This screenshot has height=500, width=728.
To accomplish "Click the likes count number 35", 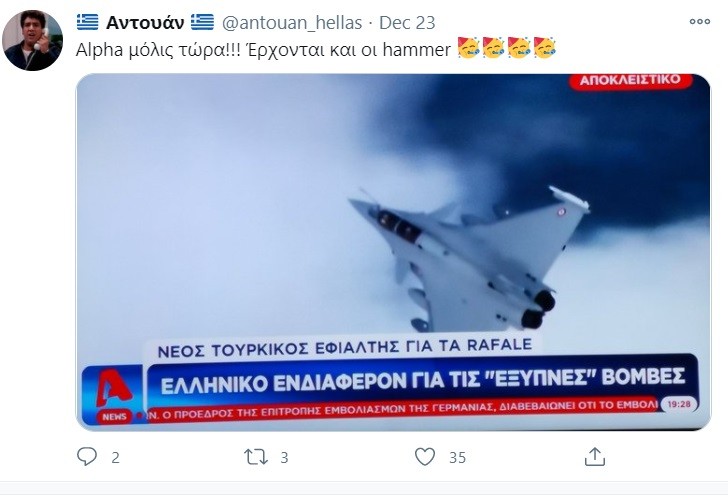I will pyautogui.click(x=457, y=458).
